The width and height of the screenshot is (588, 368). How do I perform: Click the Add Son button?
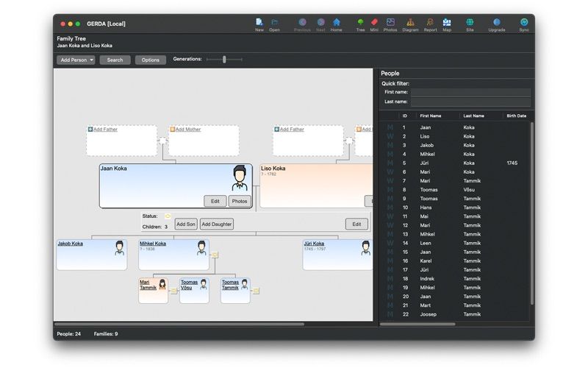(186, 224)
